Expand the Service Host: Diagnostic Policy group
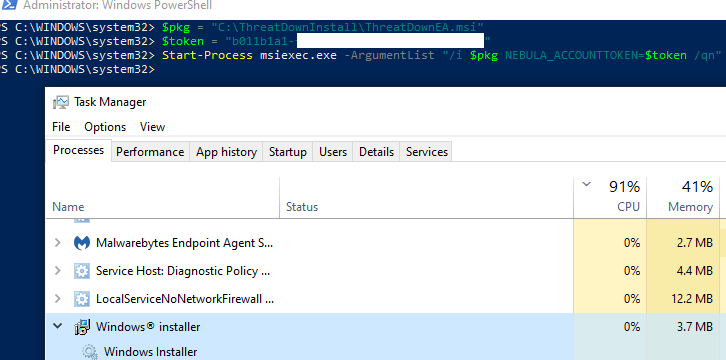 [58, 271]
